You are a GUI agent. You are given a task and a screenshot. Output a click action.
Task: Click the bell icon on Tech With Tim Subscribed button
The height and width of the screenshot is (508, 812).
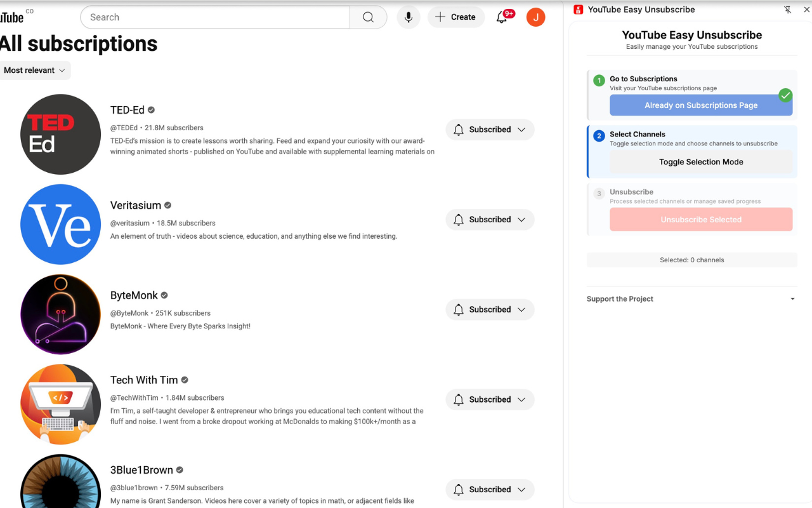point(459,399)
